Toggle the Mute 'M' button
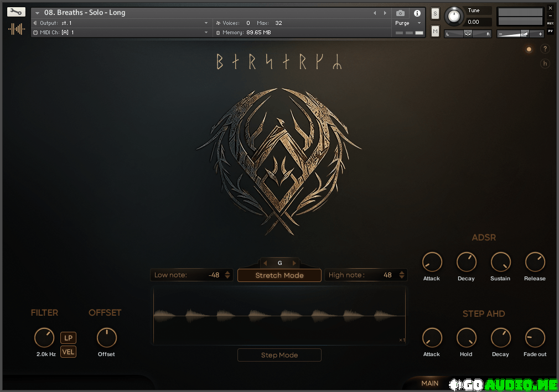This screenshot has width=559, height=392. tap(435, 32)
